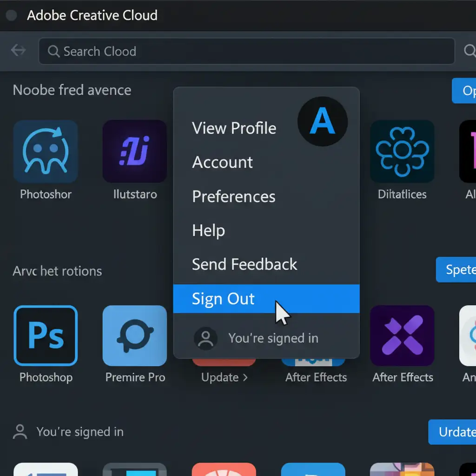The width and height of the screenshot is (476, 476).
Task: Expand the Update chevron link
Action: 225,377
